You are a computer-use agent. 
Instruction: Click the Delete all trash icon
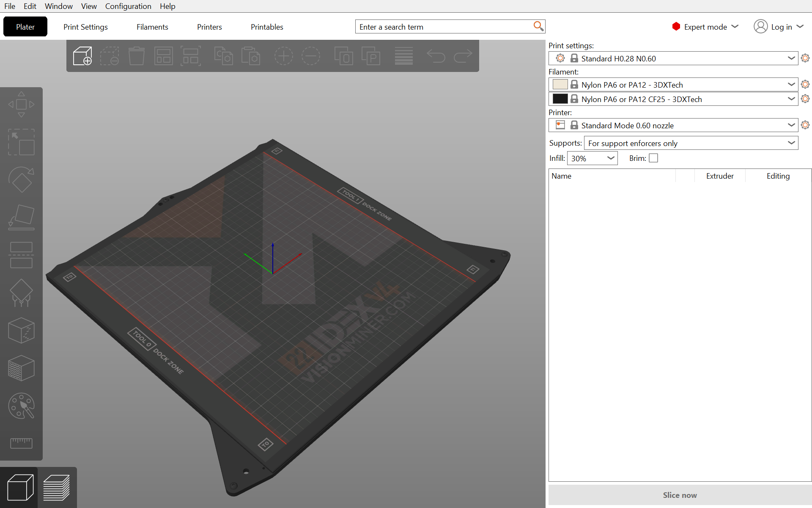(x=137, y=56)
